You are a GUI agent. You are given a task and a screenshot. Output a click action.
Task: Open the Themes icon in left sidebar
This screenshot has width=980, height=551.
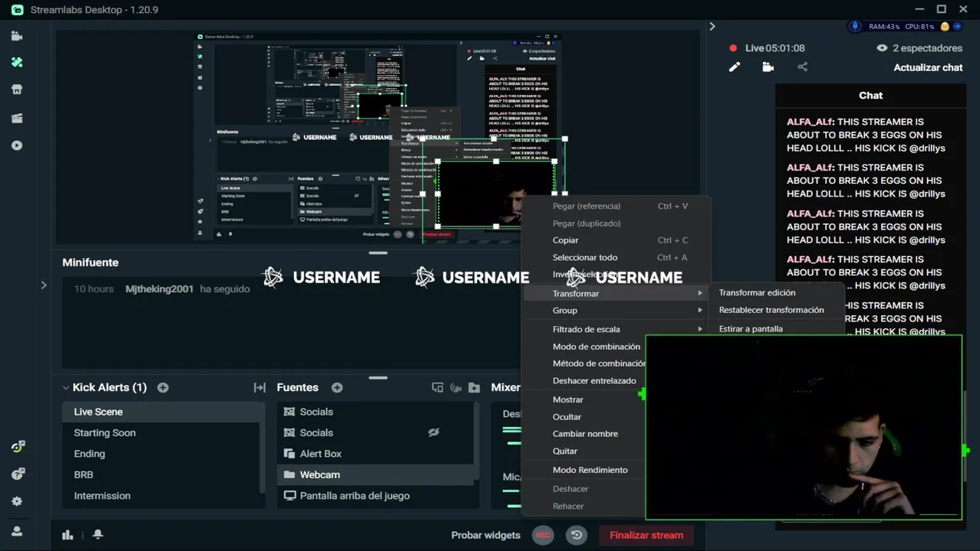click(x=17, y=62)
